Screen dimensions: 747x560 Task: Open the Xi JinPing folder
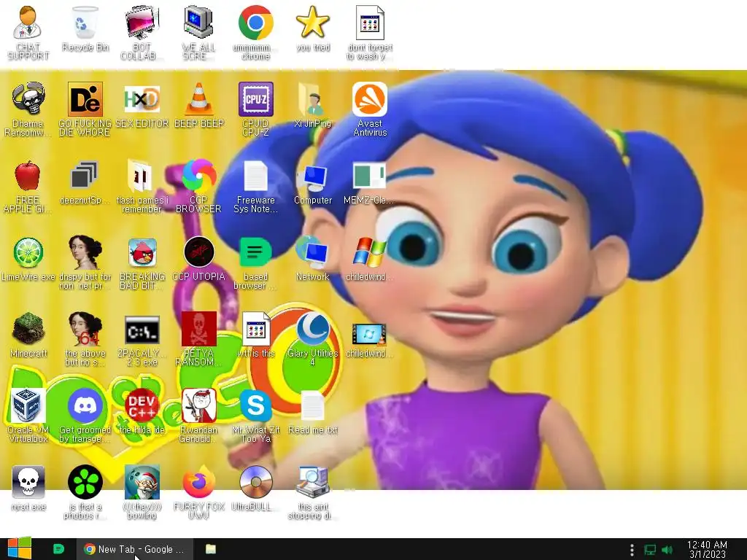click(313, 105)
